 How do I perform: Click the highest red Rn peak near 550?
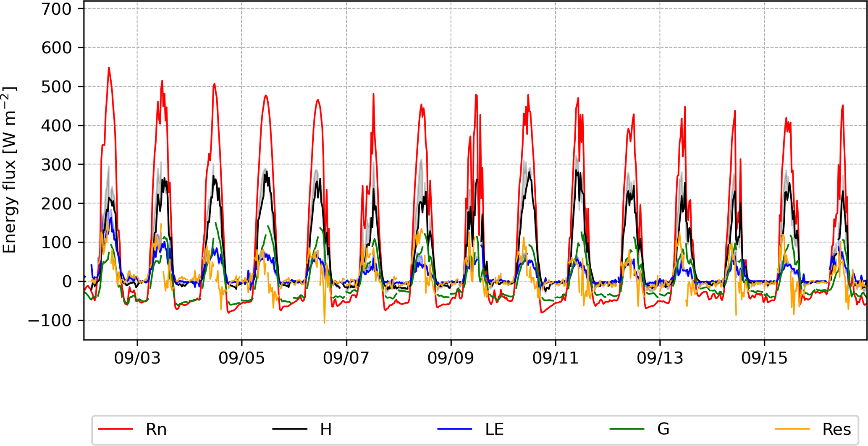pyautogui.click(x=109, y=68)
